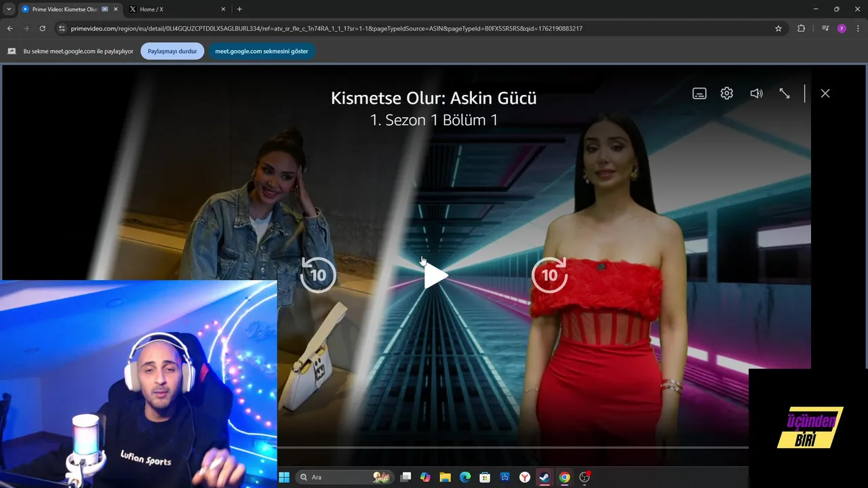The width and height of the screenshot is (868, 488).
Task: Click the Paylaşmayı durdur button
Action: (172, 51)
